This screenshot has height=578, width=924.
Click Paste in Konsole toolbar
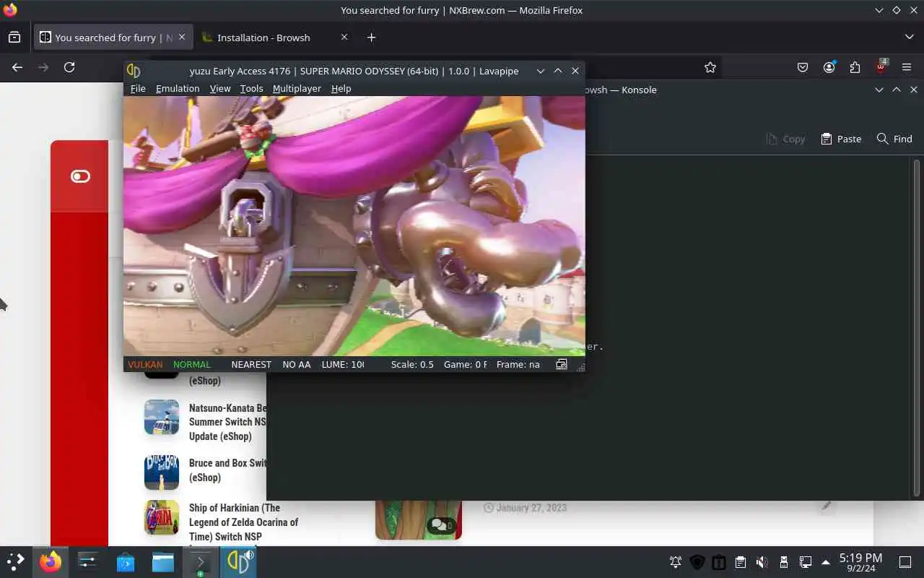[x=841, y=139]
